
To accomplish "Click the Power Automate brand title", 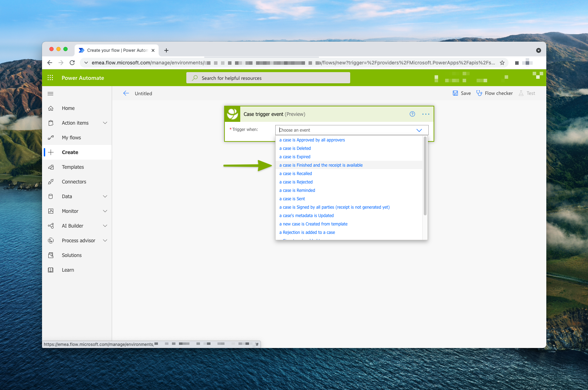I will pos(83,78).
